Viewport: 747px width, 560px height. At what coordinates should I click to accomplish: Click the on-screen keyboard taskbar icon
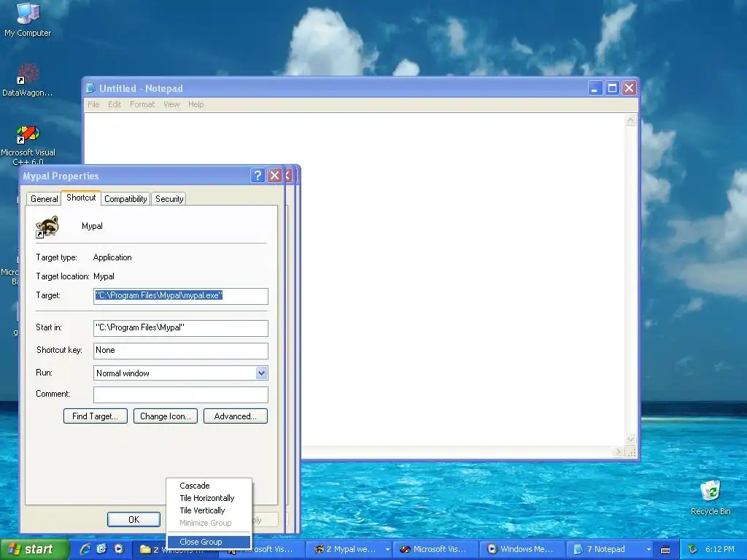665,550
